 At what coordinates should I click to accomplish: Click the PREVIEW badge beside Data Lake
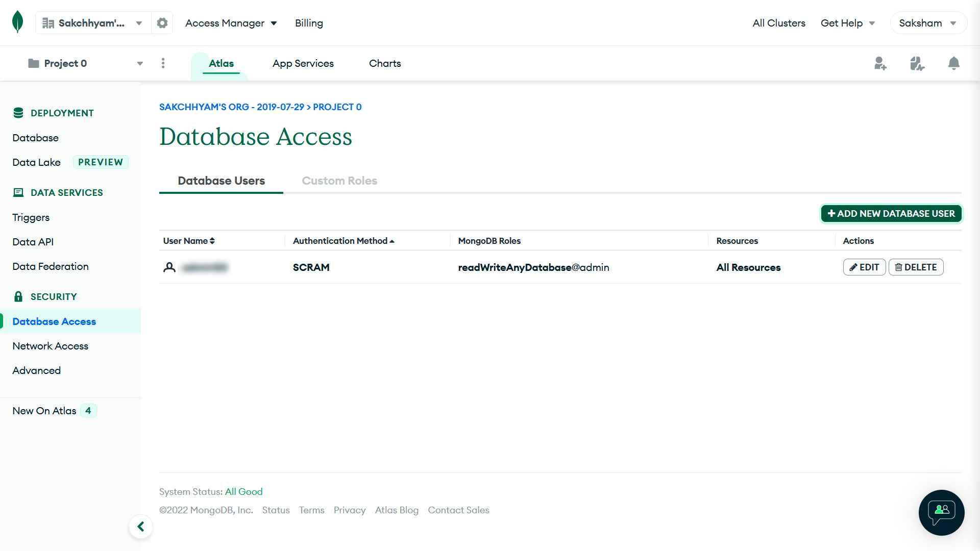click(100, 162)
